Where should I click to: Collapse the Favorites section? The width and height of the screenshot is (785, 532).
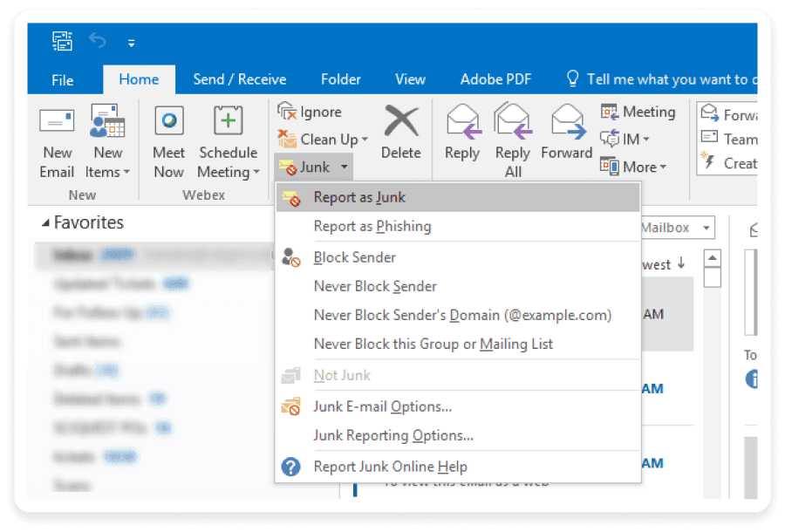click(x=45, y=222)
